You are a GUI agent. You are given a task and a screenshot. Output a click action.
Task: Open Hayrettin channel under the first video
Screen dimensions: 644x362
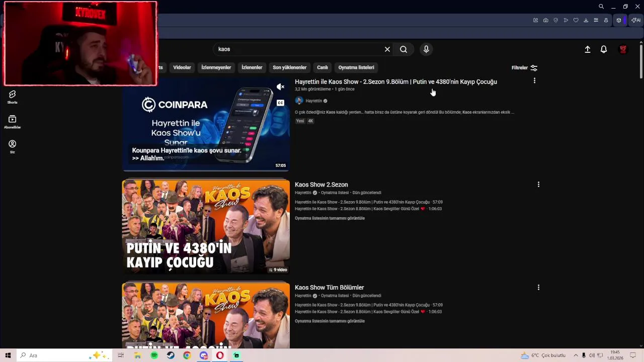click(x=313, y=101)
